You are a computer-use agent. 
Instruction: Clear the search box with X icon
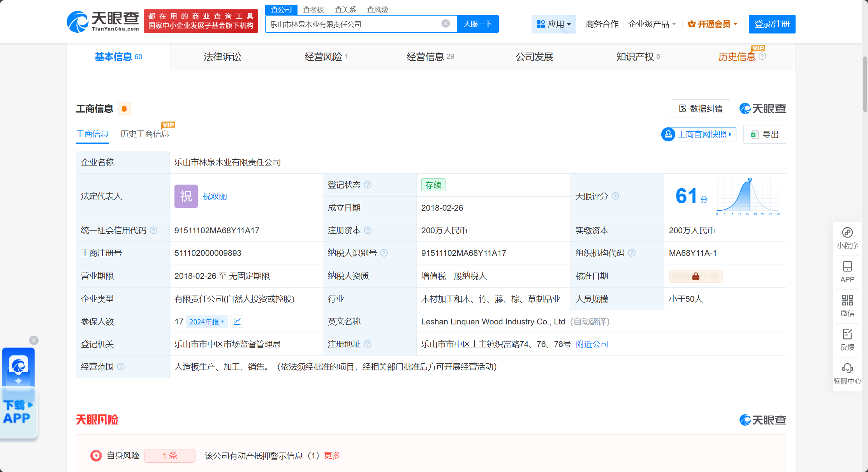[445, 24]
